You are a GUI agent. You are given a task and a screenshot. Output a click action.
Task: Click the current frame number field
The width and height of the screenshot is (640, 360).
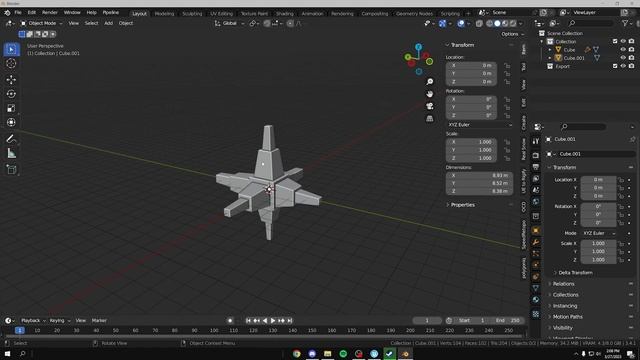click(x=427, y=321)
